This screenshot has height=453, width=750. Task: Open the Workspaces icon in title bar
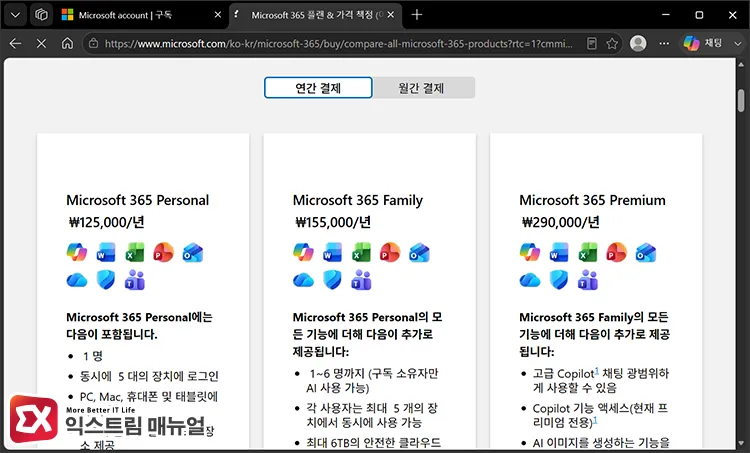41,15
